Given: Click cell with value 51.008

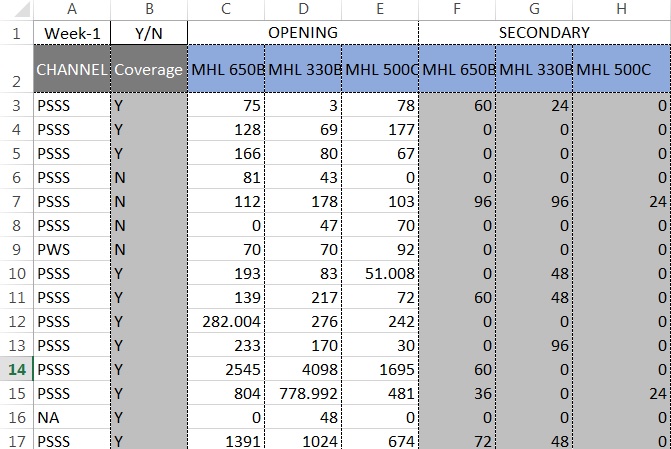Looking at the screenshot, I should point(380,273).
